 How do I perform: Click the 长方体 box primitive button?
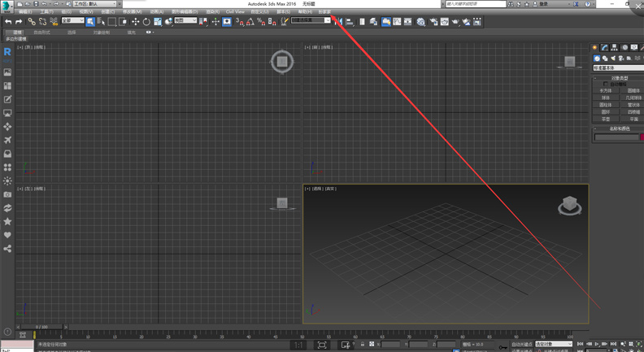click(605, 90)
